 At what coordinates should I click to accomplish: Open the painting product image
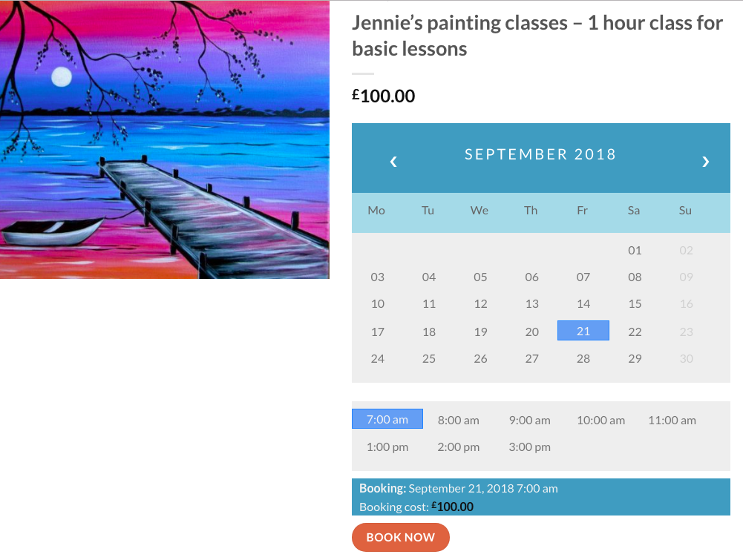click(x=165, y=139)
